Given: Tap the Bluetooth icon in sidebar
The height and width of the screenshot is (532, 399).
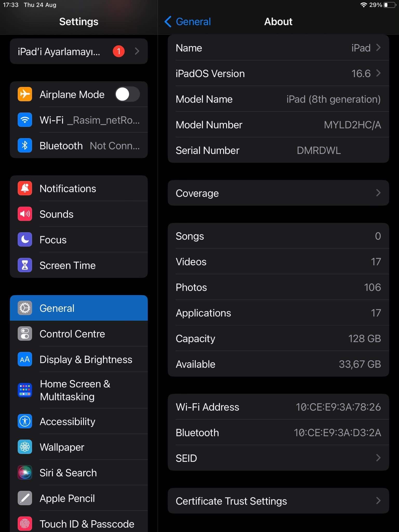Looking at the screenshot, I should (x=25, y=145).
